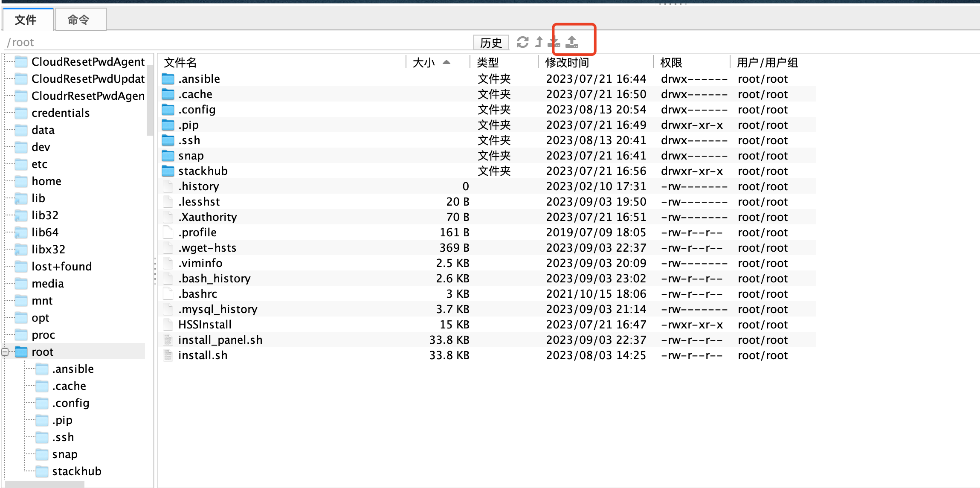Select the install.sh script file icon

(168, 355)
